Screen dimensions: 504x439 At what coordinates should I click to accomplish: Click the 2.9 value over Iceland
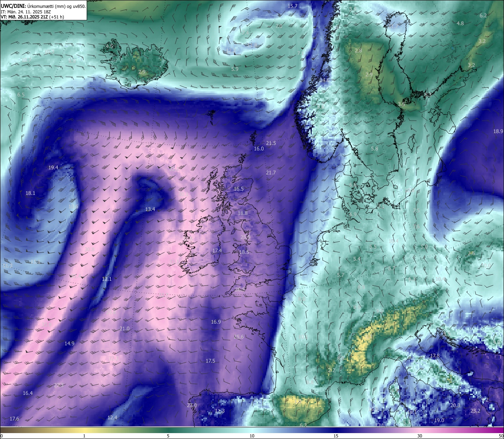coord(142,72)
